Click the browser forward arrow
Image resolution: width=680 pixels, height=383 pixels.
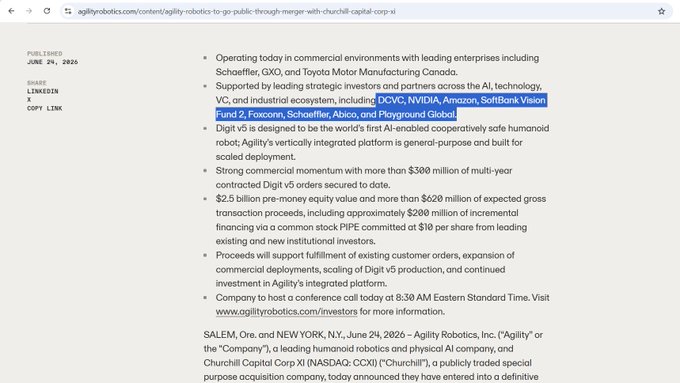[x=29, y=11]
